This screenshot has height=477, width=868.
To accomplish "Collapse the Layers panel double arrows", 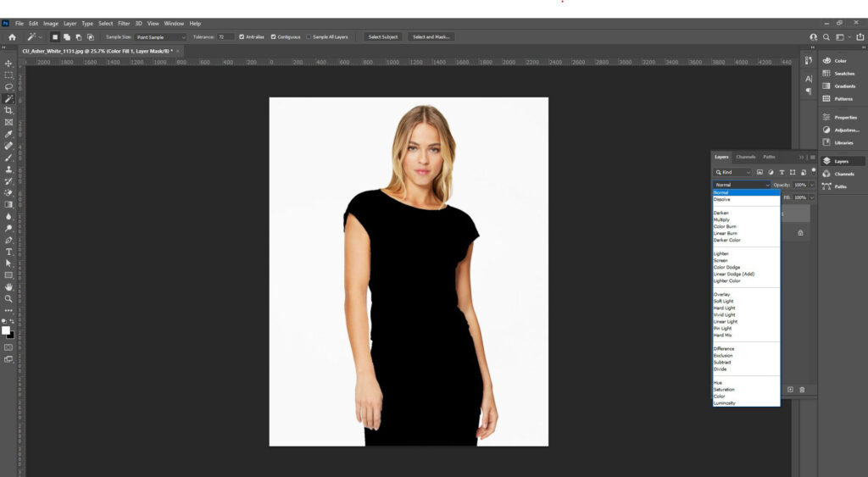I will pos(801,157).
